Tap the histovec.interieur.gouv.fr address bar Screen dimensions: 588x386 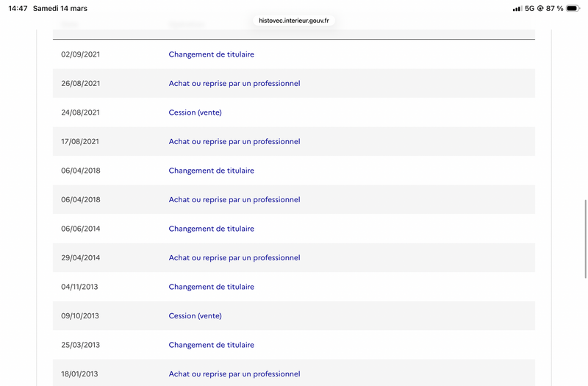[x=294, y=21]
